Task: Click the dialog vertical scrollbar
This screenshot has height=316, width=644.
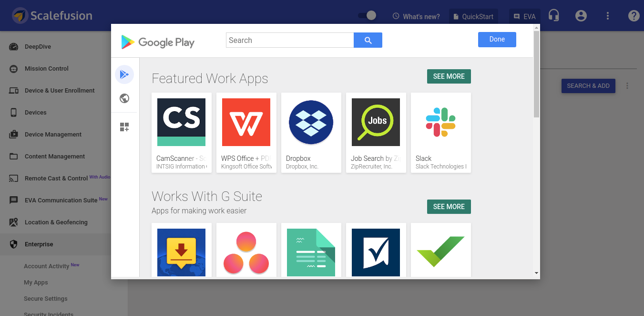Action: [537, 74]
